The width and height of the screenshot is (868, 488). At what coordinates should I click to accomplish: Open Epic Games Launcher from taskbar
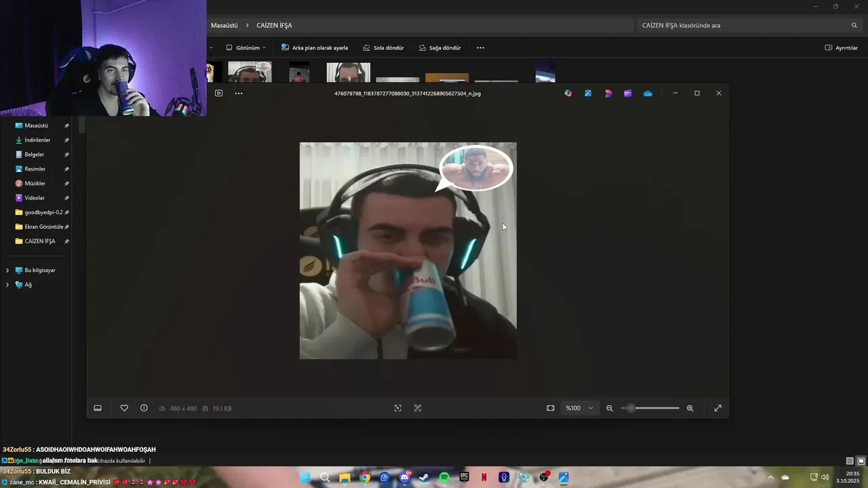(465, 477)
